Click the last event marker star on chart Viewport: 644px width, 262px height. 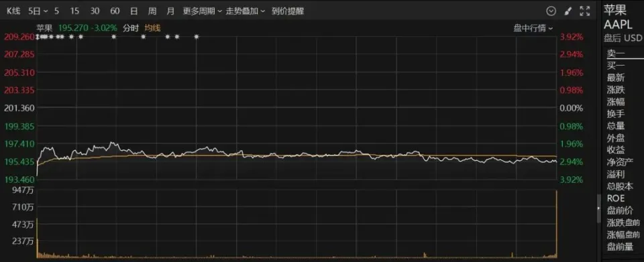tap(197, 37)
